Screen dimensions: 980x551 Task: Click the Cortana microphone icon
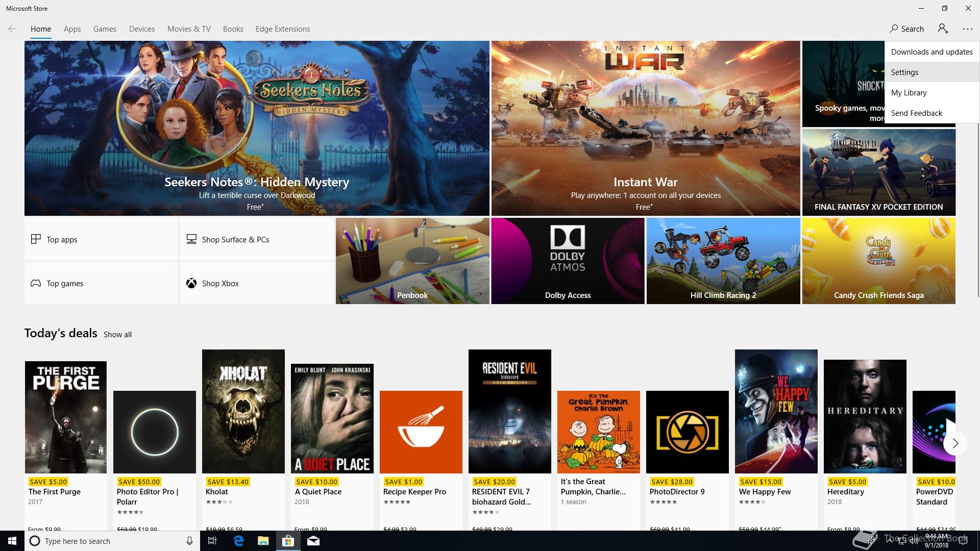pos(189,541)
